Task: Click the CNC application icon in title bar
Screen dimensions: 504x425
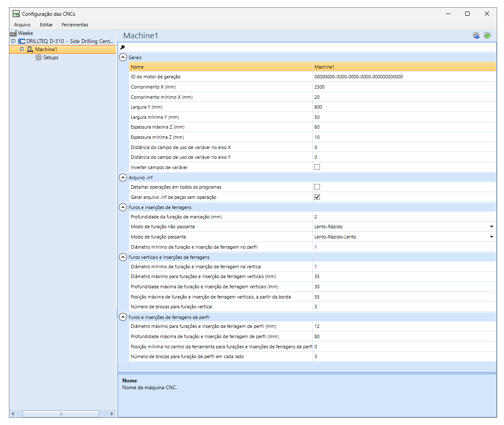Action: (16, 14)
